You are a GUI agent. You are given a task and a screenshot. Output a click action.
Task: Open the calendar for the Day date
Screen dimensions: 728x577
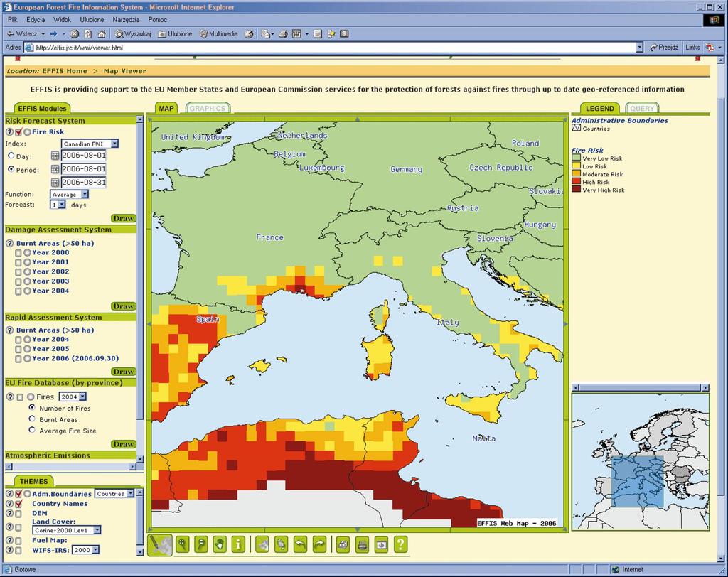[x=55, y=156]
